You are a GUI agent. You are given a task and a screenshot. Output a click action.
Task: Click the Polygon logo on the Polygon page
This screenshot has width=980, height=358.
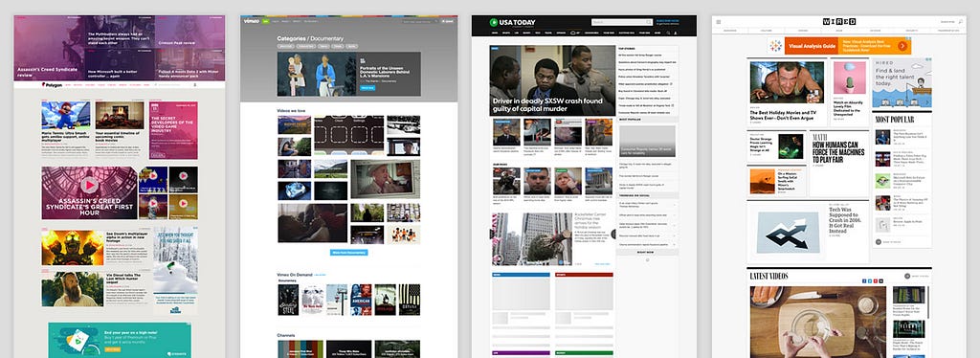[x=52, y=84]
